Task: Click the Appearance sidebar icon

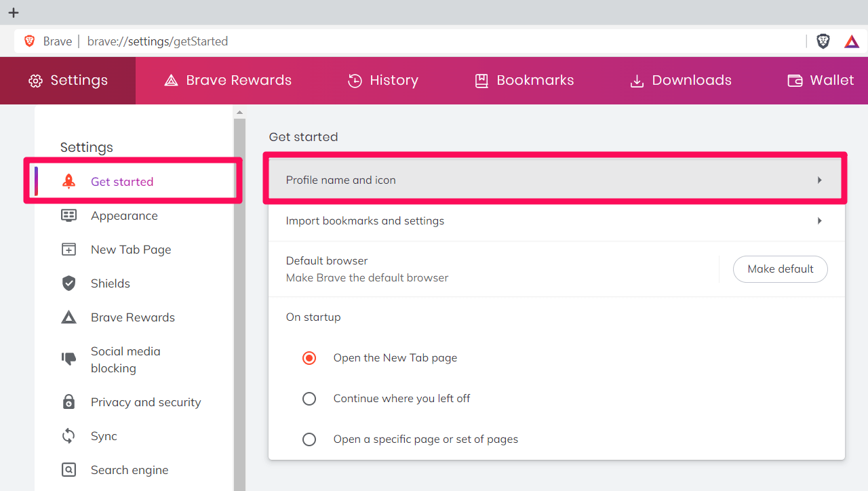Action: pyautogui.click(x=68, y=215)
